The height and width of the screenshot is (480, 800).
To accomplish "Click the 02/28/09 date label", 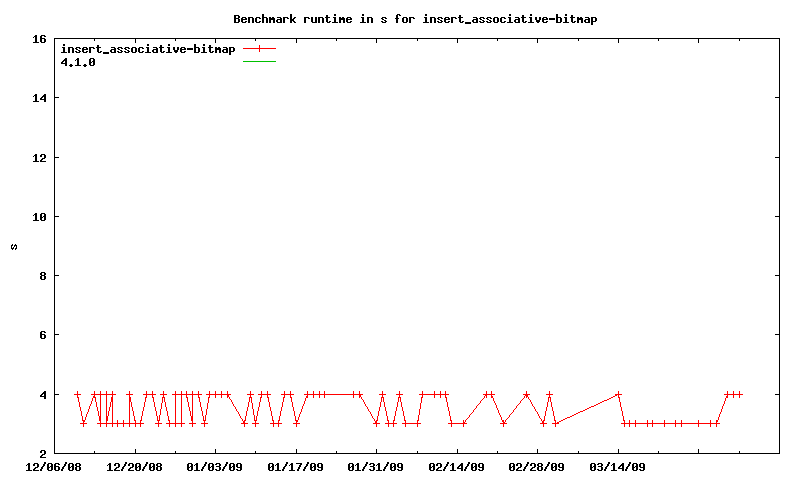I will tap(537, 466).
